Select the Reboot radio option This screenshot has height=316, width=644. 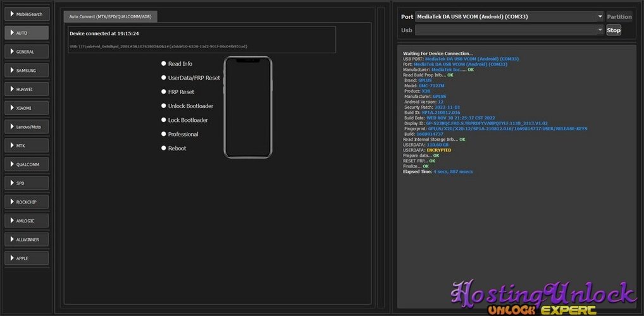click(174, 148)
